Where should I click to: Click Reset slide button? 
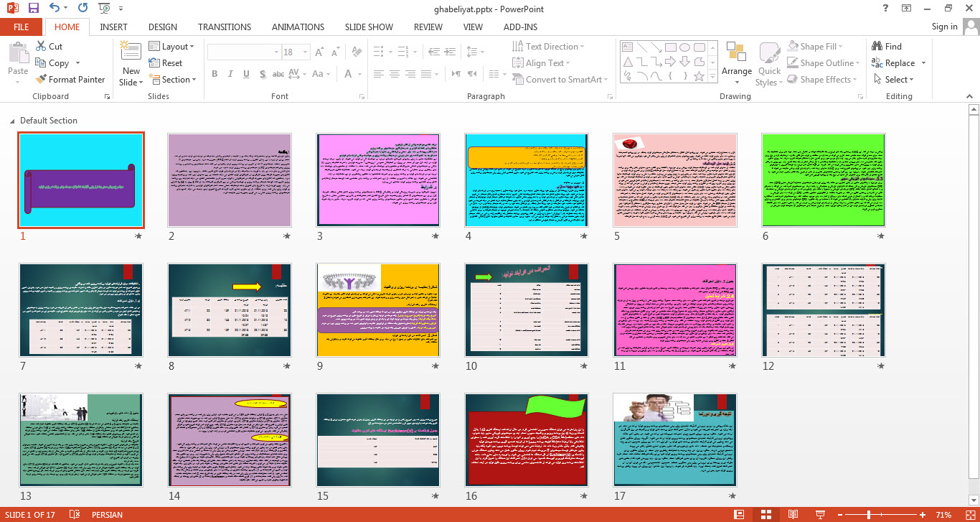tap(166, 63)
